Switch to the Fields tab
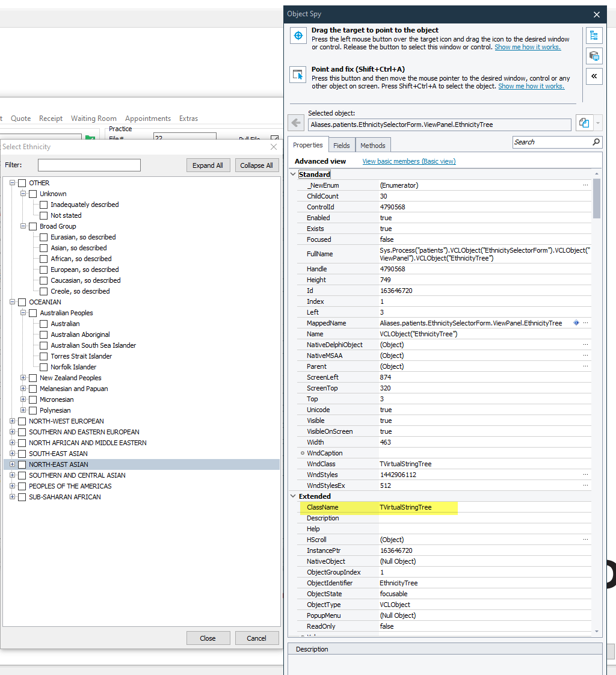This screenshot has height=675, width=616. [341, 145]
